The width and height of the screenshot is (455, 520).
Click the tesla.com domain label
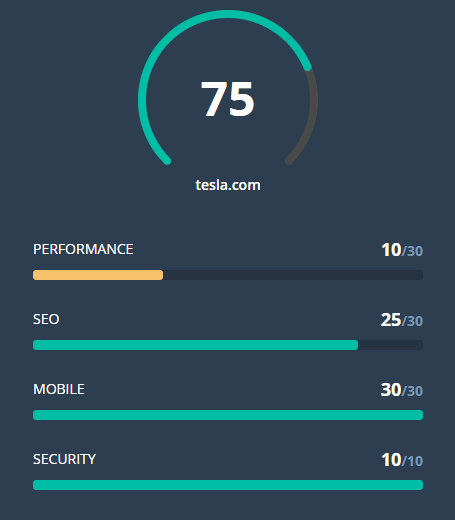[x=228, y=185]
